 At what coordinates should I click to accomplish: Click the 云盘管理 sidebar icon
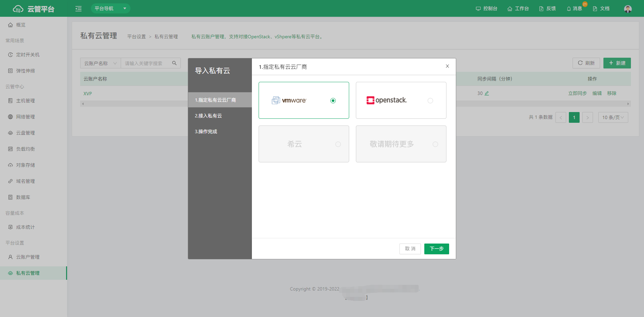pos(10,133)
